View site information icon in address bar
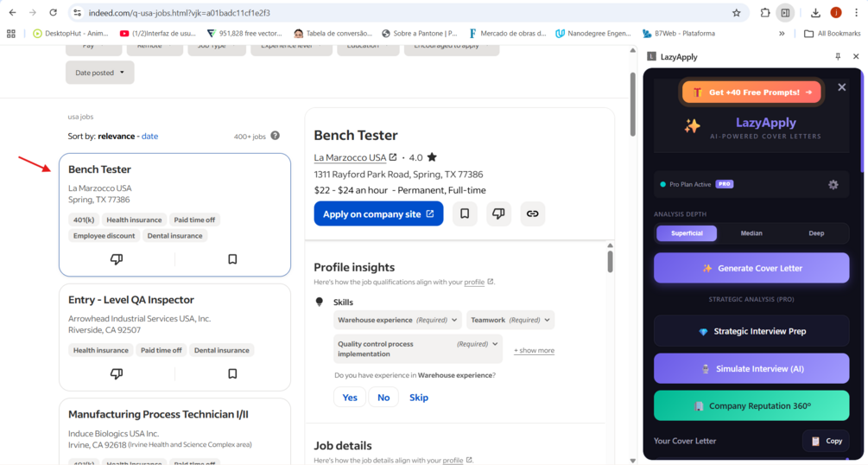Screen dimensions: 868x465 [78, 13]
